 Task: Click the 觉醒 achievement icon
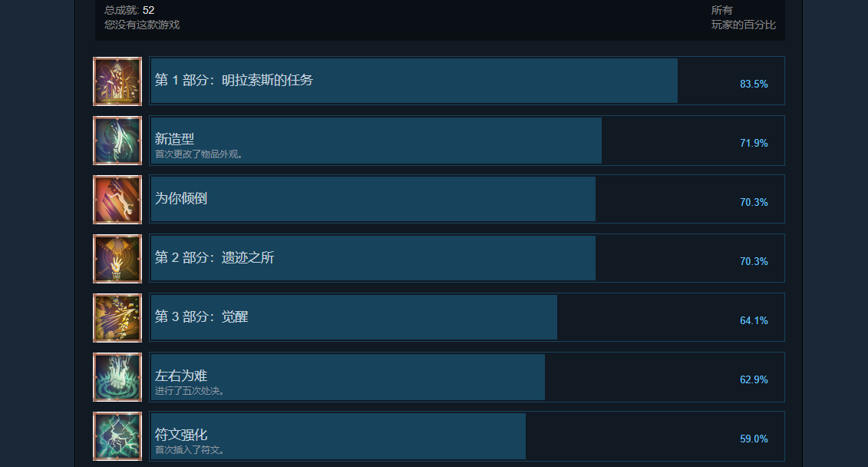pos(117,318)
